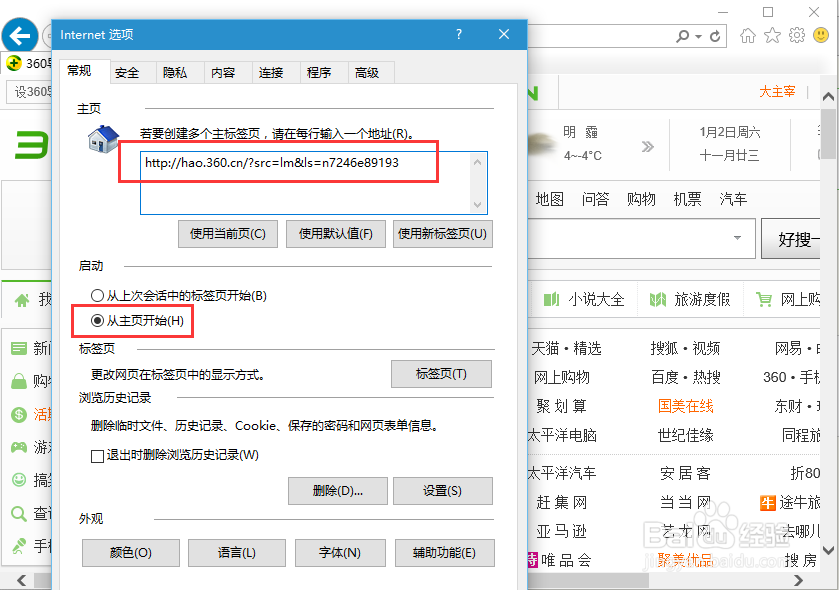Open history 设置(S) button
This screenshot has width=839, height=590.
click(x=443, y=491)
